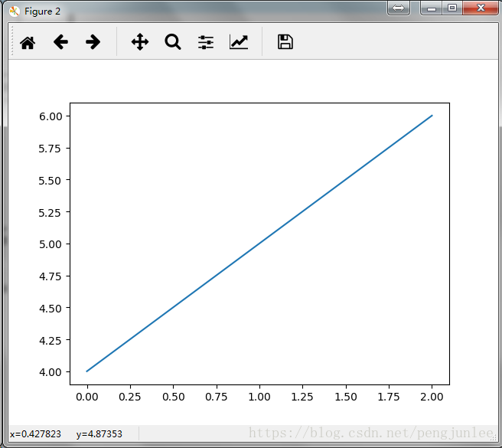Activate the Zoom to rectangle magnifier tool
The height and width of the screenshot is (448, 502).
(x=173, y=42)
